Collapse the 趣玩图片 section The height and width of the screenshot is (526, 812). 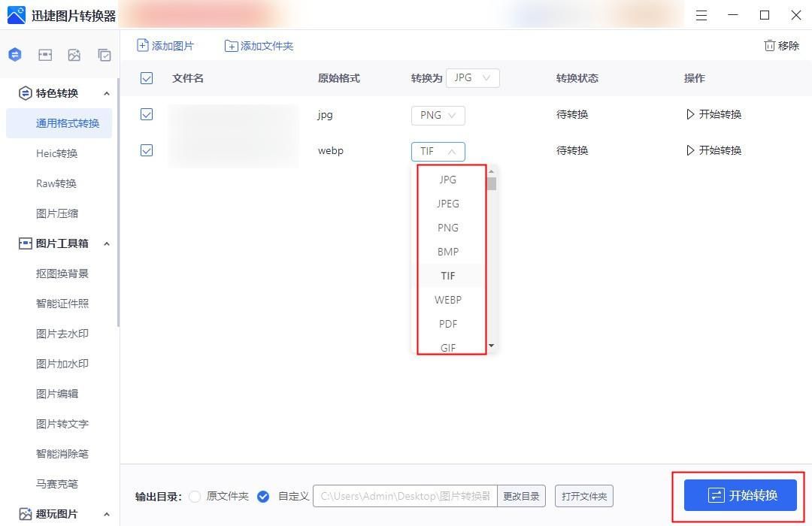pyautogui.click(x=107, y=515)
